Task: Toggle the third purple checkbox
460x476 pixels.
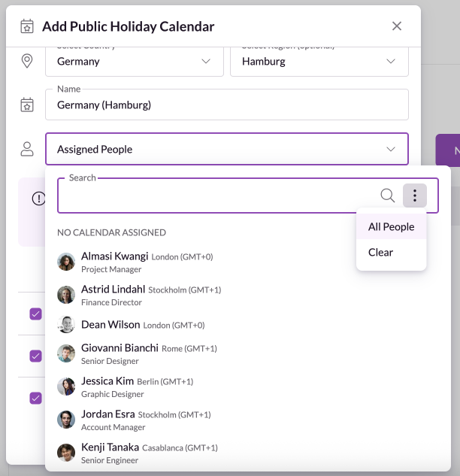Action: coord(35,398)
